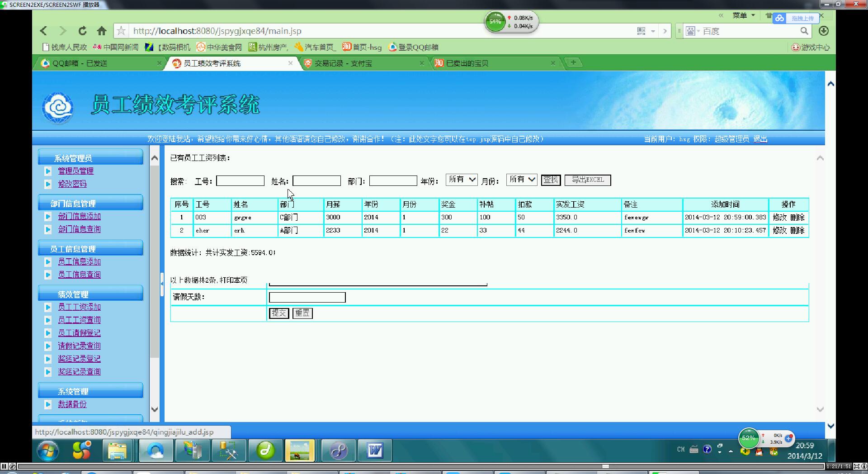Image resolution: width=868 pixels, height=474 pixels.
Task: Focus the 部门 search input field
Action: click(393, 181)
